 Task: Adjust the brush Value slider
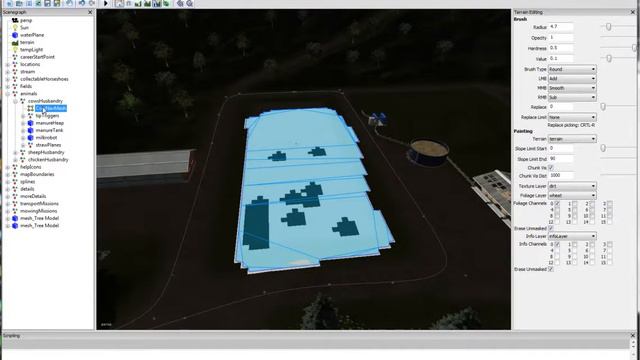coord(609,58)
